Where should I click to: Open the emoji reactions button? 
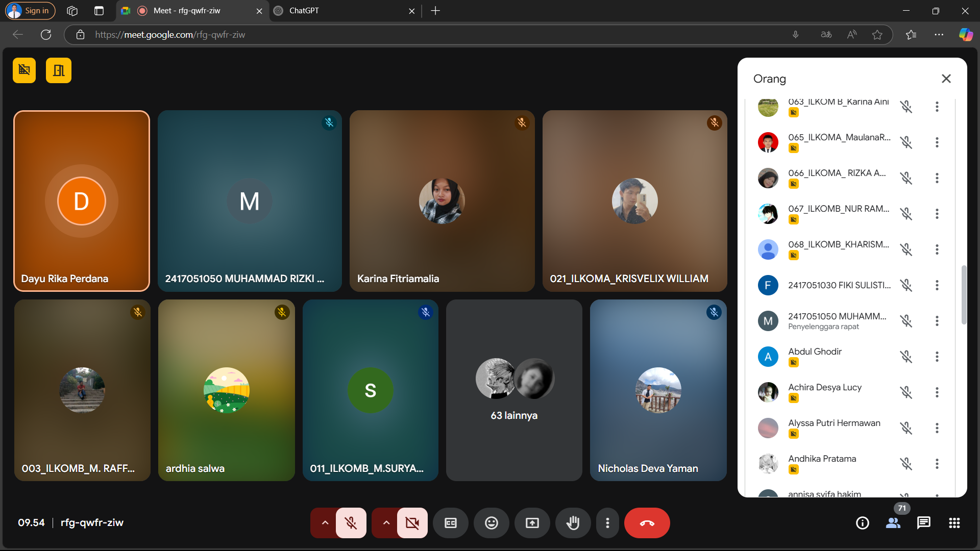[491, 523]
